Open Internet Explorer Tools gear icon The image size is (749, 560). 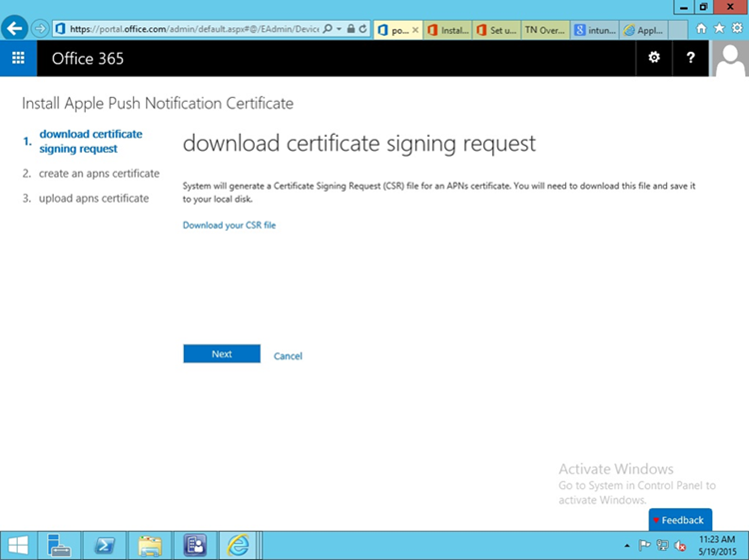(x=737, y=29)
